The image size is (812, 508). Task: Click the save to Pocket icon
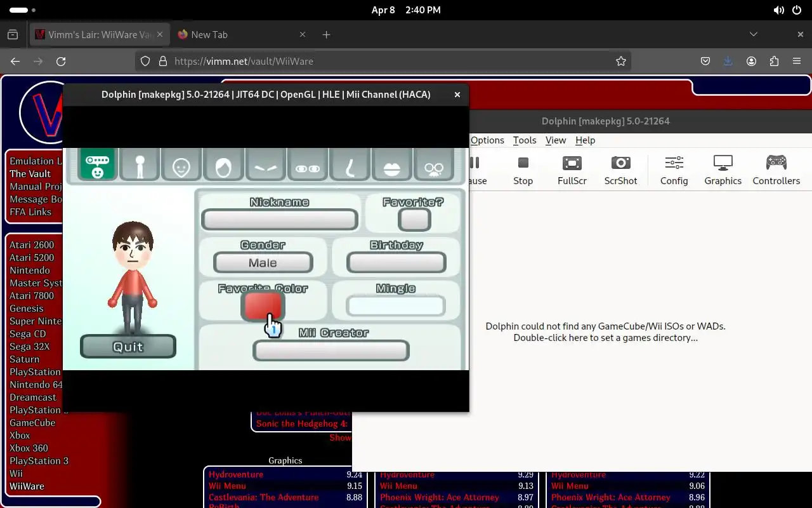pyautogui.click(x=705, y=61)
